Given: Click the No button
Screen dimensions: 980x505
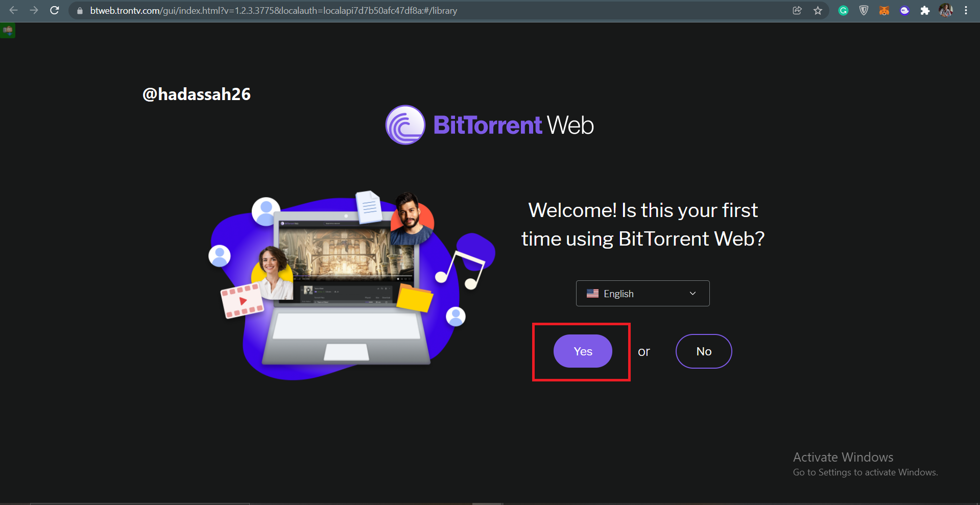Looking at the screenshot, I should pyautogui.click(x=704, y=351).
